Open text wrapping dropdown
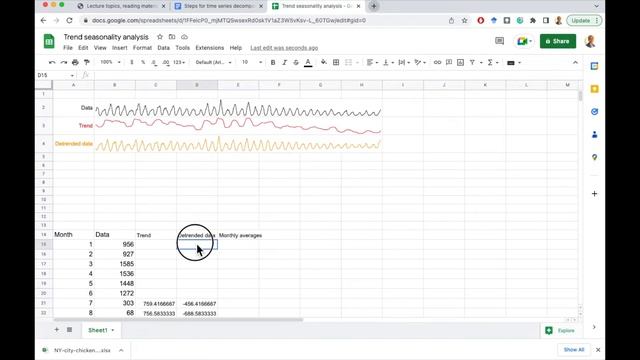The height and width of the screenshot is (360, 640). [x=404, y=62]
